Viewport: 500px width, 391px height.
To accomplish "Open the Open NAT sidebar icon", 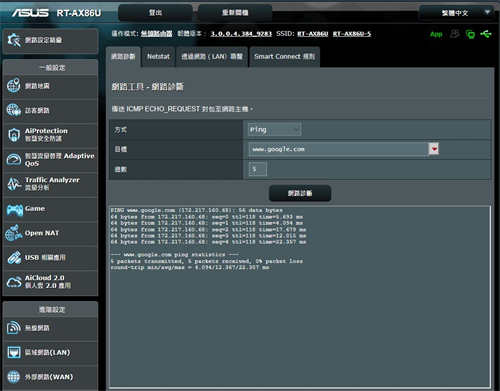I will click(x=13, y=233).
